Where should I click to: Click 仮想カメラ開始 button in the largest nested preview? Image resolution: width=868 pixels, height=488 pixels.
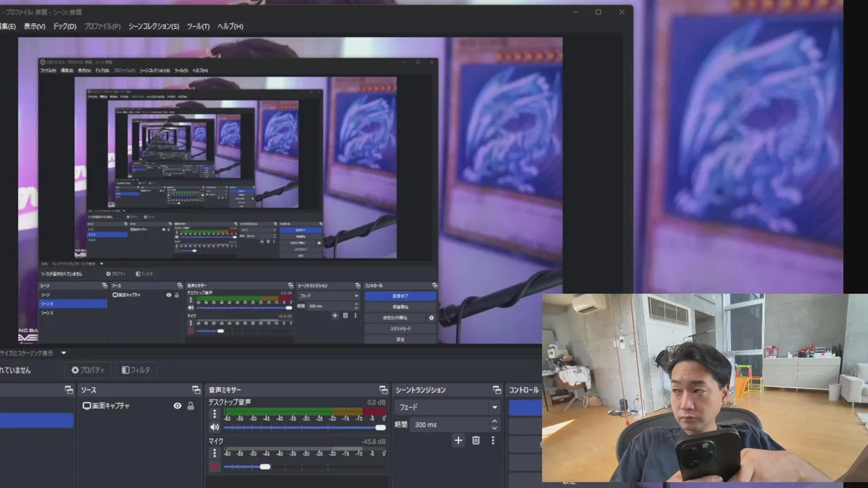[395, 318]
